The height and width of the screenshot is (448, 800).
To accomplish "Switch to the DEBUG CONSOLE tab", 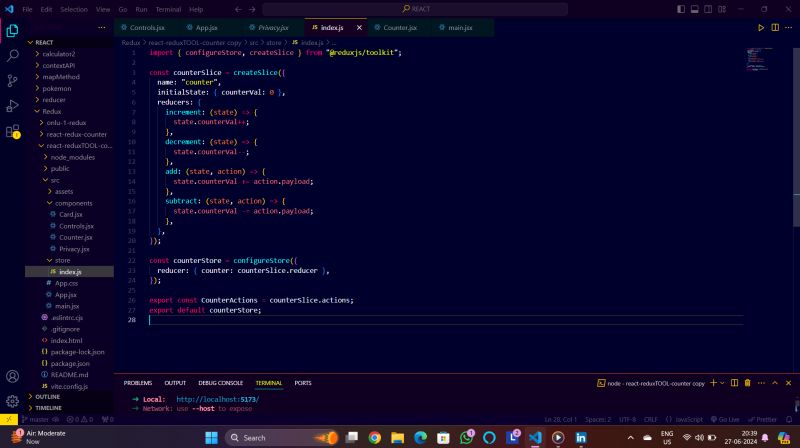I will pyautogui.click(x=220, y=383).
